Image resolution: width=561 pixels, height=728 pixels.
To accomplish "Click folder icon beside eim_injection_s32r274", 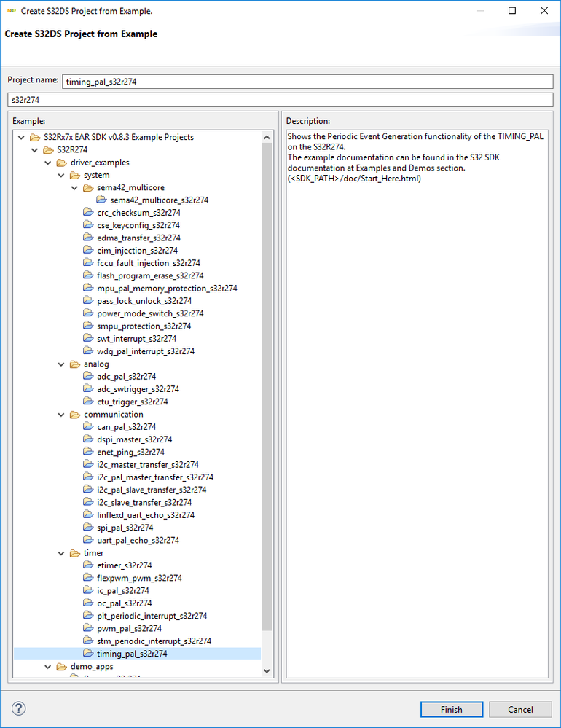I will (88, 250).
